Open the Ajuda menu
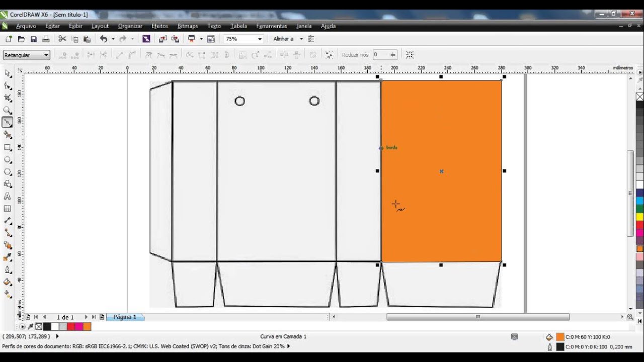 click(x=328, y=26)
